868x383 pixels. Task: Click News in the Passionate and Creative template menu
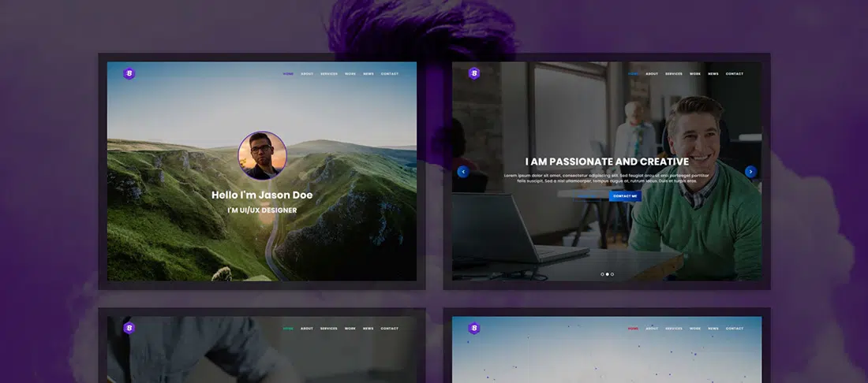click(713, 74)
